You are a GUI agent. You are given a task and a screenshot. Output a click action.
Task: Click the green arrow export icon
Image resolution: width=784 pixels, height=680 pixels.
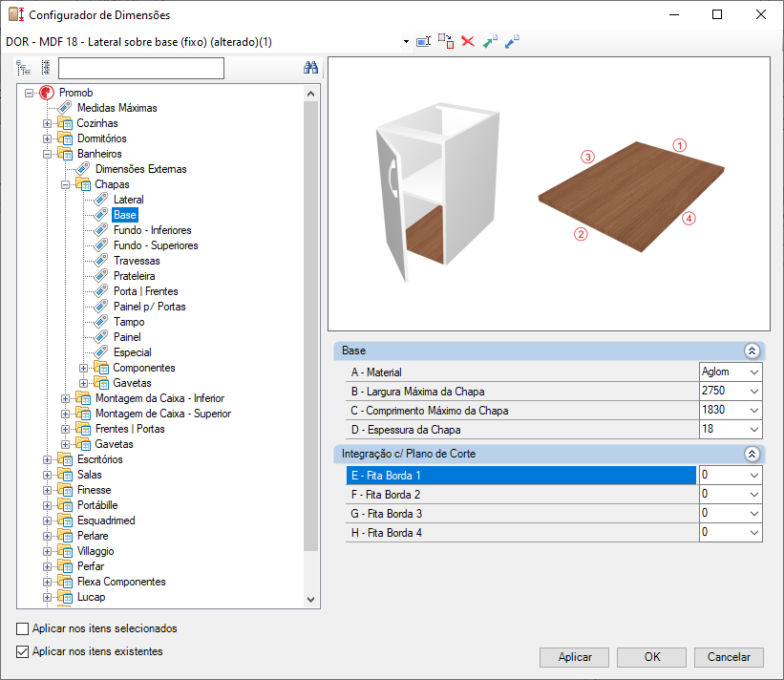point(490,41)
